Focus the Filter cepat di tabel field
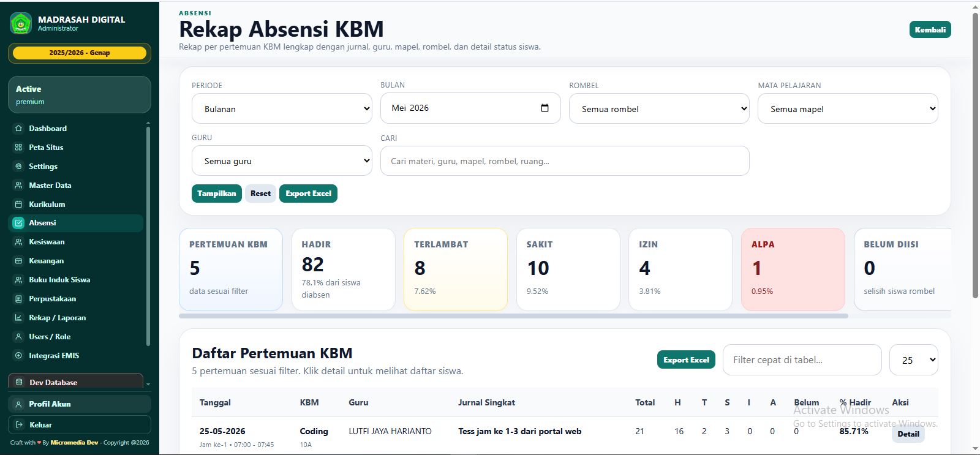Image resolution: width=980 pixels, height=455 pixels. click(x=802, y=360)
